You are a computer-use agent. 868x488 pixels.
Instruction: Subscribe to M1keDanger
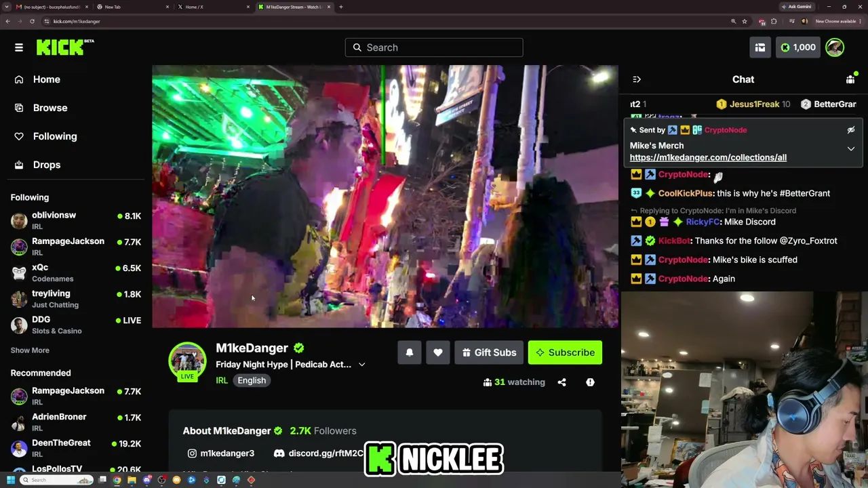[565, 352]
